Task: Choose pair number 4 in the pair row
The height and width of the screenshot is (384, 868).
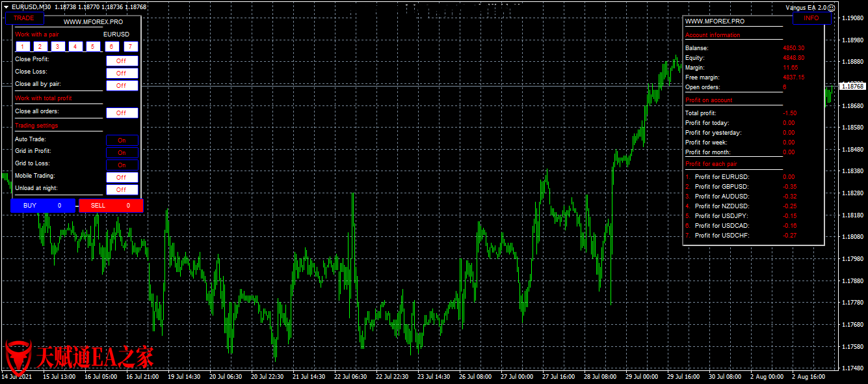Action: tap(75, 47)
